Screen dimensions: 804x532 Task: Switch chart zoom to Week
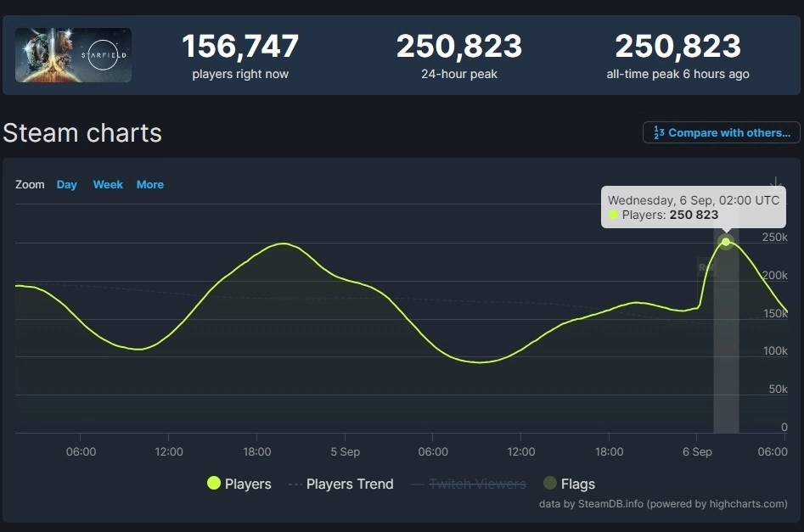(108, 184)
